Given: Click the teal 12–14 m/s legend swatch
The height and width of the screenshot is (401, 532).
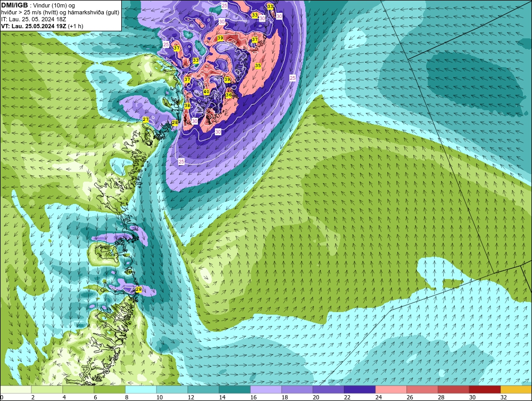Looking at the screenshot, I should (203, 389).
